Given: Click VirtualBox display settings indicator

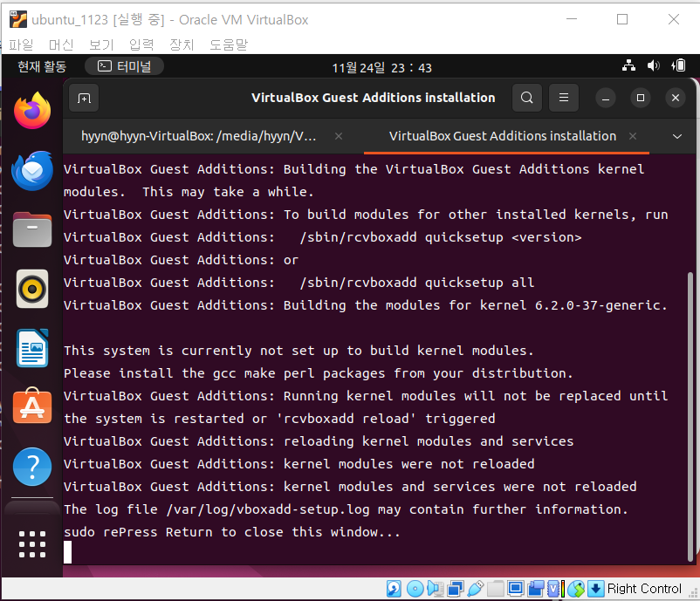Looking at the screenshot, I should click(516, 589).
